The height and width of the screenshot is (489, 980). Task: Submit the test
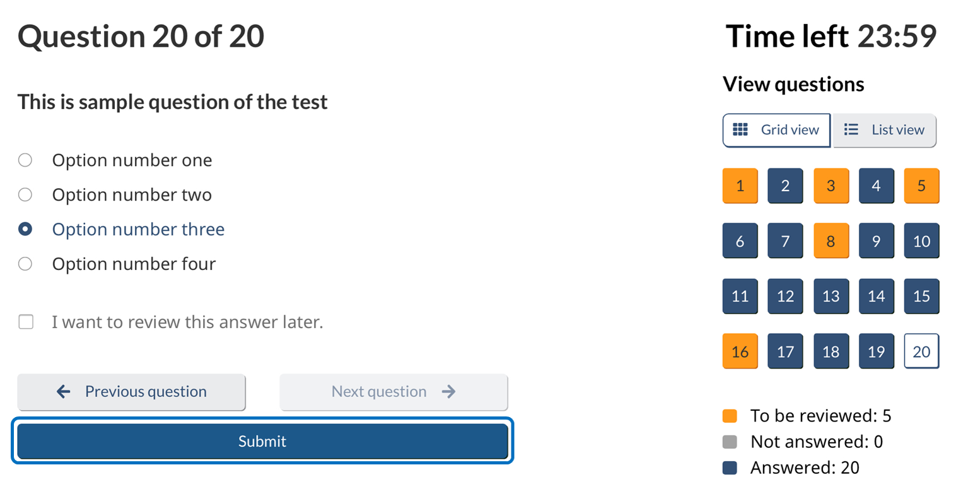pyautogui.click(x=262, y=442)
